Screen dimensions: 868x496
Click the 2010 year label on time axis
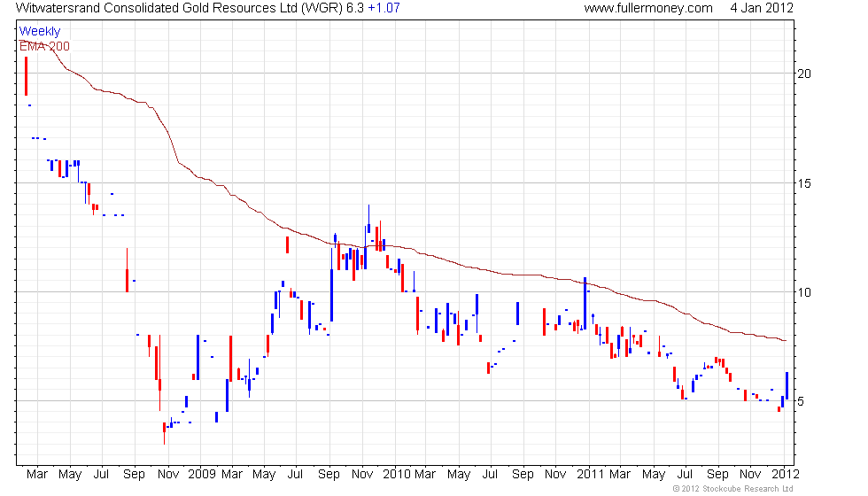click(x=397, y=475)
